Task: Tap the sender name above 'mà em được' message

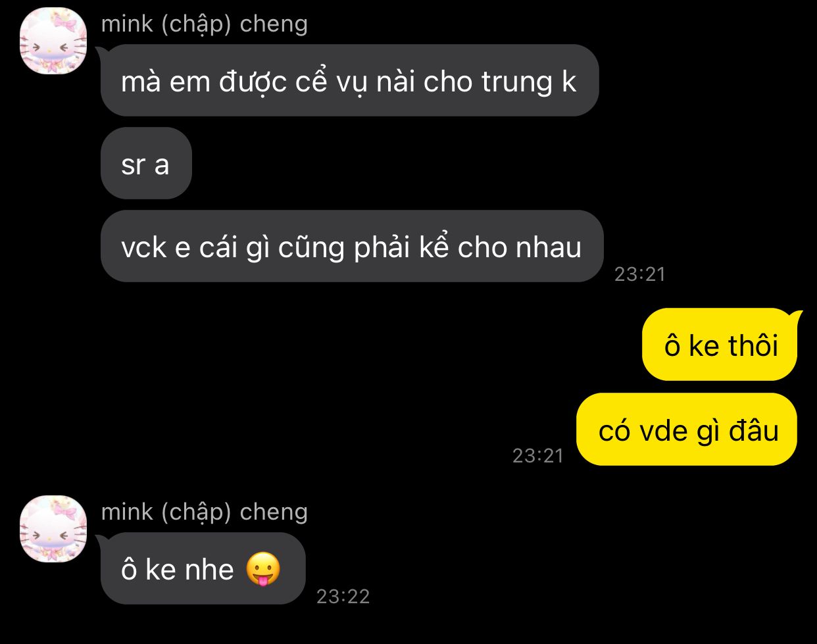Action: point(204,24)
